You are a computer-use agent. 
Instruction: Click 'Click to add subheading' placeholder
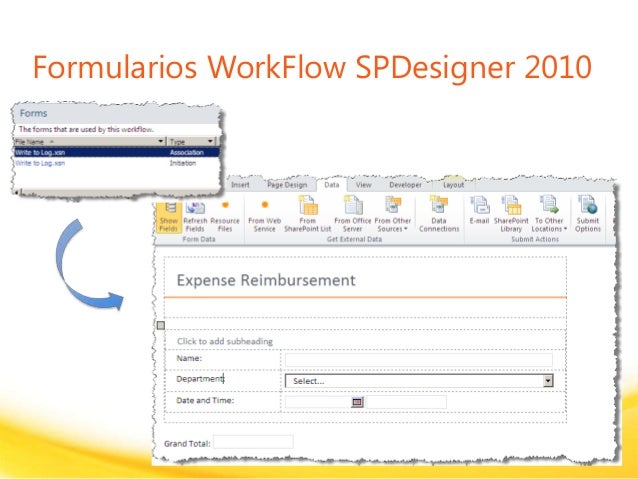[x=225, y=341]
